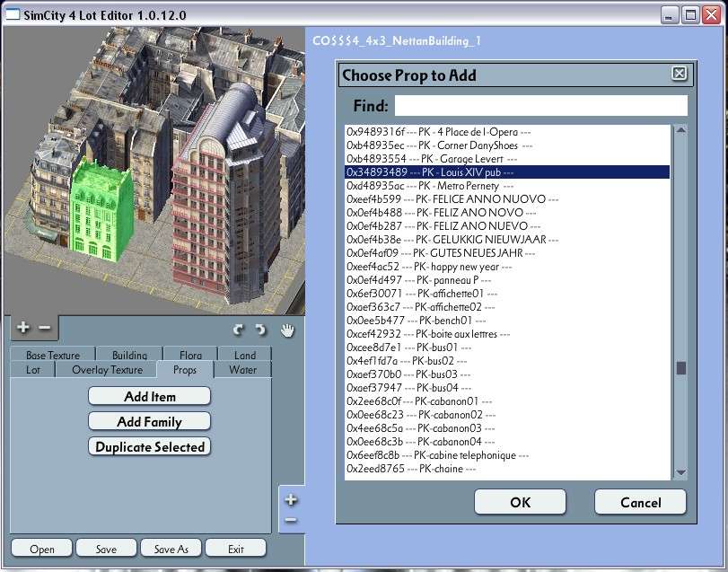Image resolution: width=728 pixels, height=572 pixels.
Task: Select prop "PK-chaine"
Action: pos(507,469)
